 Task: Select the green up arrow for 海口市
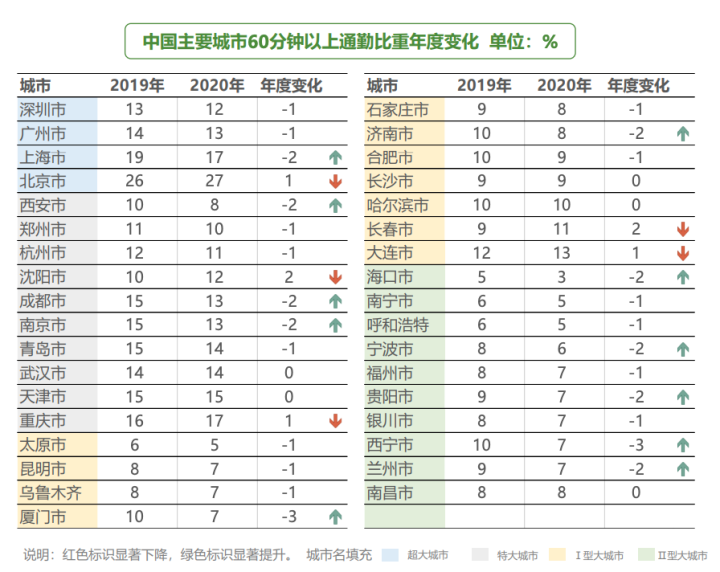click(x=683, y=277)
